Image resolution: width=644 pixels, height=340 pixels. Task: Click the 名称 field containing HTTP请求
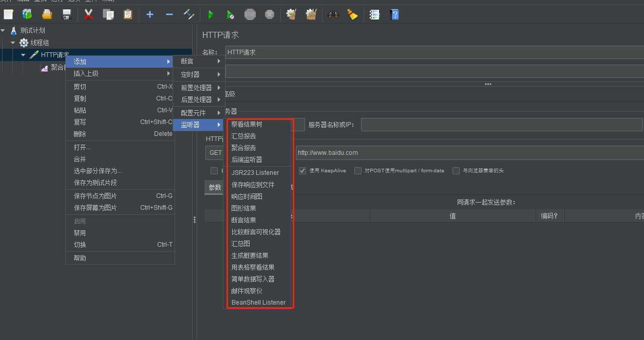point(434,52)
